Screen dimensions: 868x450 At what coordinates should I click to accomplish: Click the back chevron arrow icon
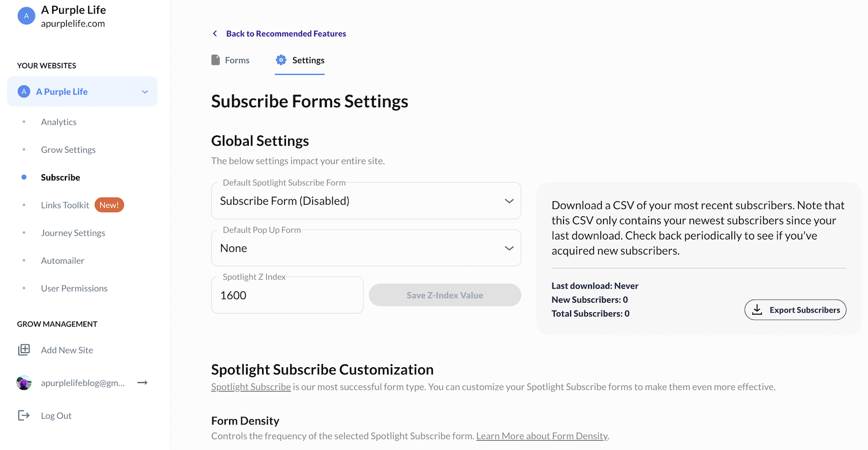[215, 34]
